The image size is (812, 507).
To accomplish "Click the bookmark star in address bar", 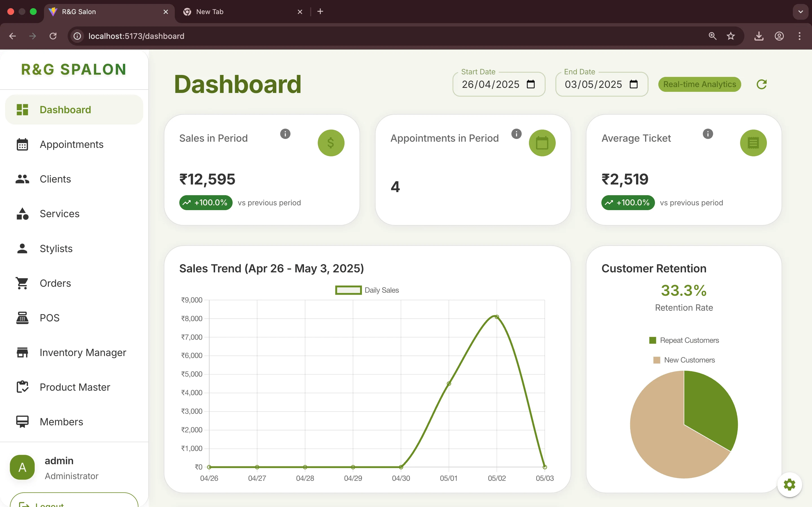I will tap(731, 36).
